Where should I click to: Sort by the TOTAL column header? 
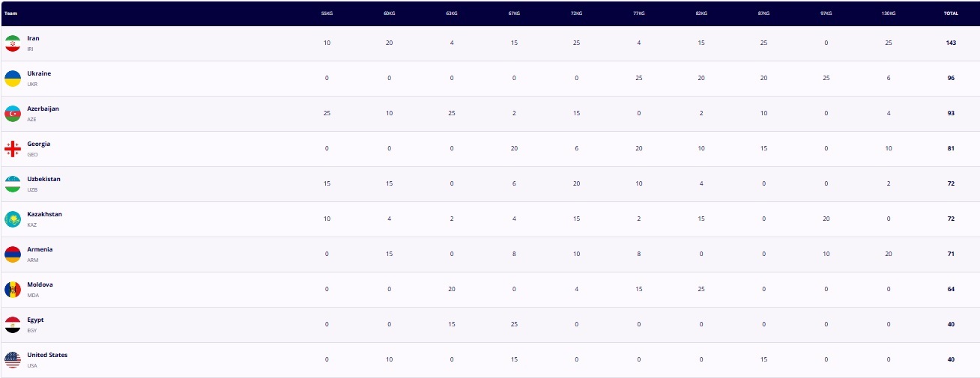(951, 13)
